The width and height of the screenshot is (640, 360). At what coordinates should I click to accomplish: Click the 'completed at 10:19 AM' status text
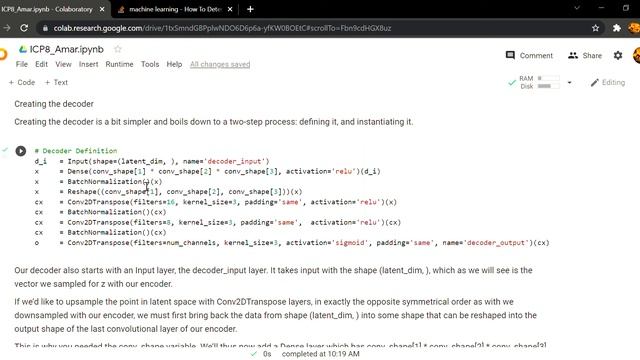coord(320,354)
